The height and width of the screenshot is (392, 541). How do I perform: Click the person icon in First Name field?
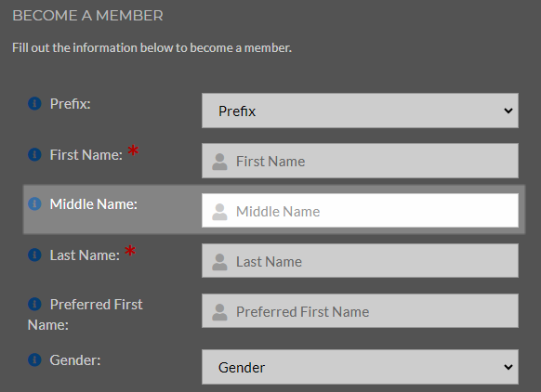(219, 162)
